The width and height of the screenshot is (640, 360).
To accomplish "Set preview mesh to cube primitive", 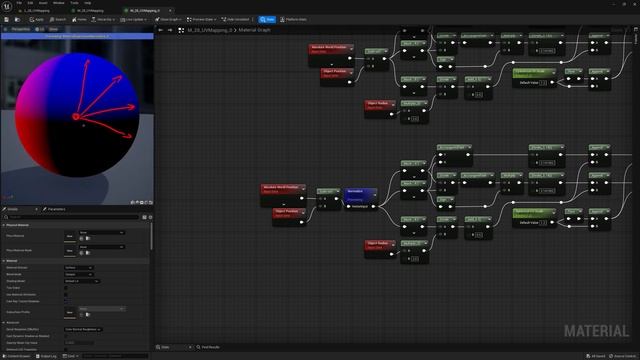I will tap(146, 202).
